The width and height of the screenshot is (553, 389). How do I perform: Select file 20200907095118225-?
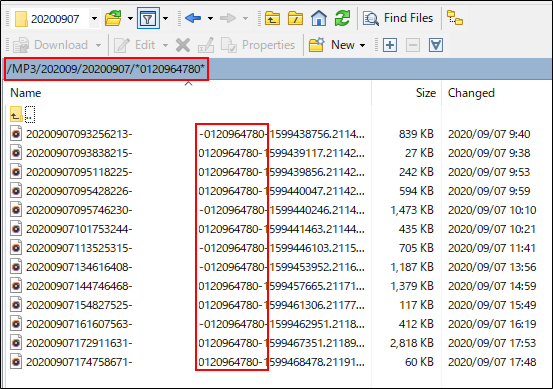(x=79, y=172)
